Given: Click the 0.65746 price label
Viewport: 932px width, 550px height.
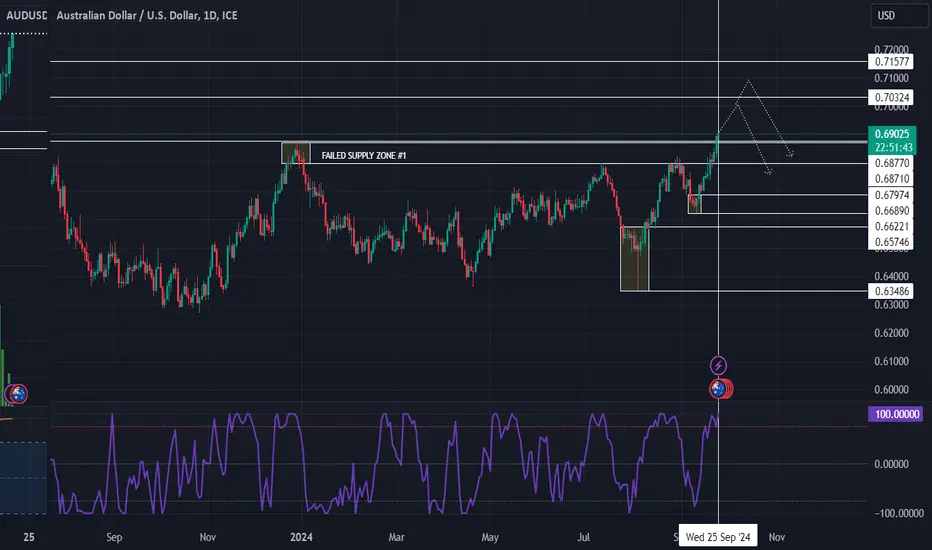Looking at the screenshot, I should pos(890,242).
